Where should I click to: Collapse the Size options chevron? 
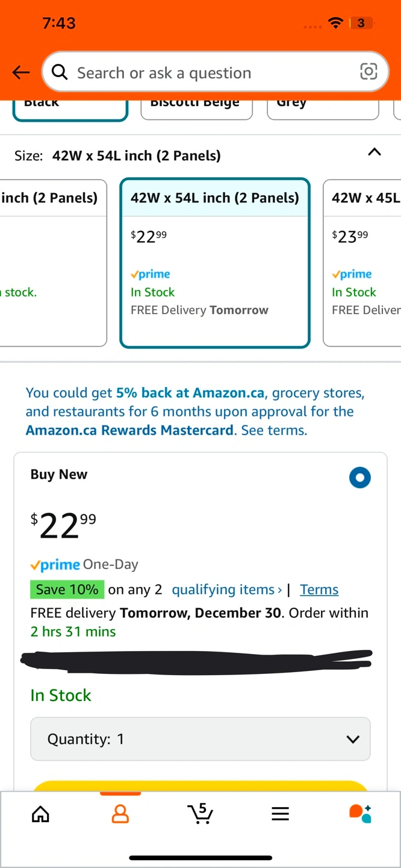[x=375, y=152]
